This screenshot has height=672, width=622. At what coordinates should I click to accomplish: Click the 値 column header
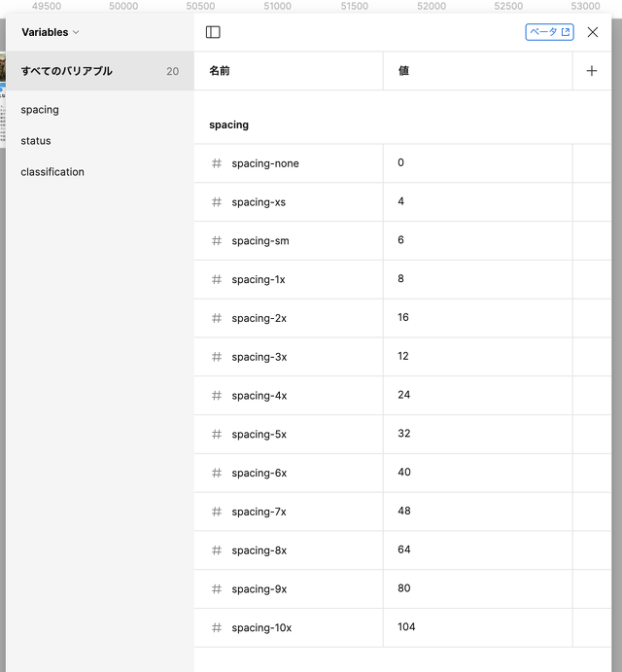(403, 71)
